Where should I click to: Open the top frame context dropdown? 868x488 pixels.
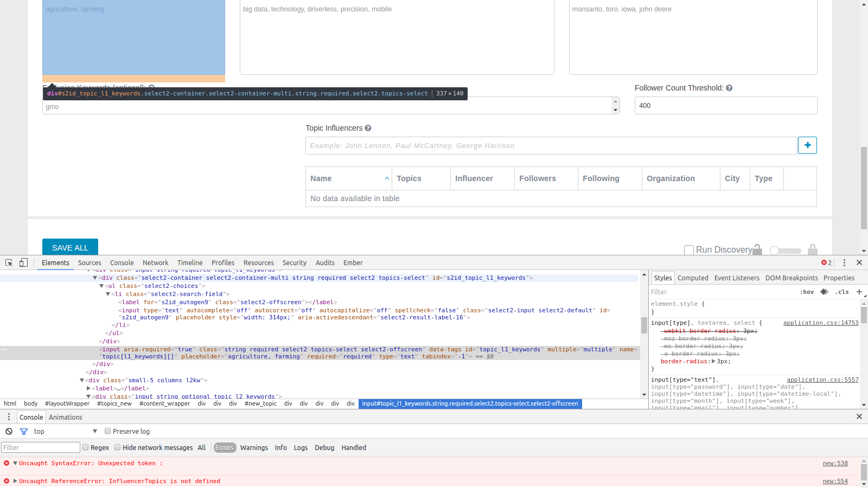pos(65,431)
